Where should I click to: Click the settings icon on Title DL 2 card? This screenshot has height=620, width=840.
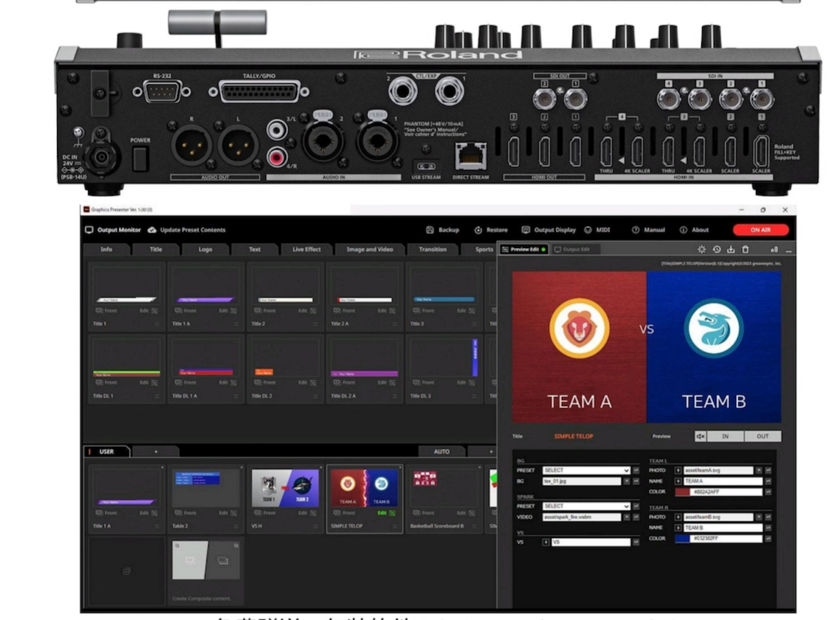(x=313, y=382)
